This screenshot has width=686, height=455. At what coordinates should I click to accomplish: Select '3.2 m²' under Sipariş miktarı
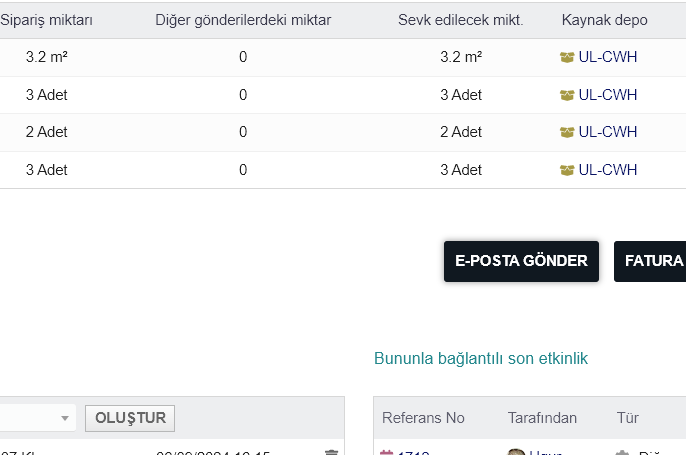tap(46, 57)
